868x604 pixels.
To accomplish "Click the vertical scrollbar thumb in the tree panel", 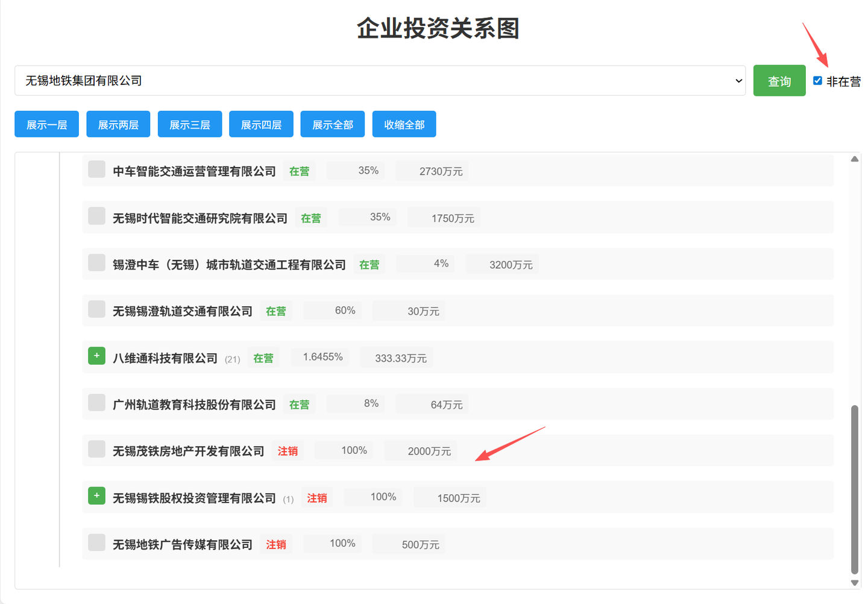I will click(854, 489).
